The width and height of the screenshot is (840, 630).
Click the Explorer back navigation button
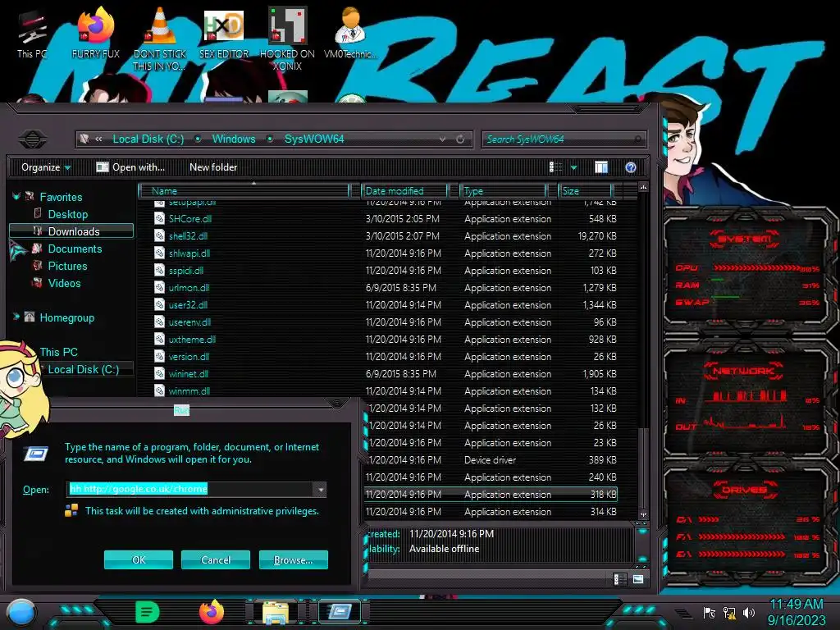[33, 139]
